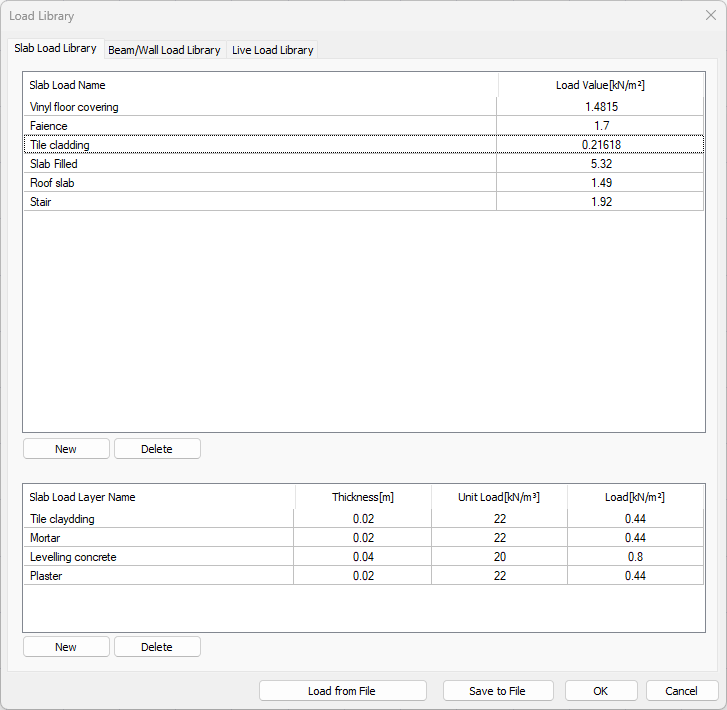Switch to Beam/Wall Load Library tab

pyautogui.click(x=164, y=50)
